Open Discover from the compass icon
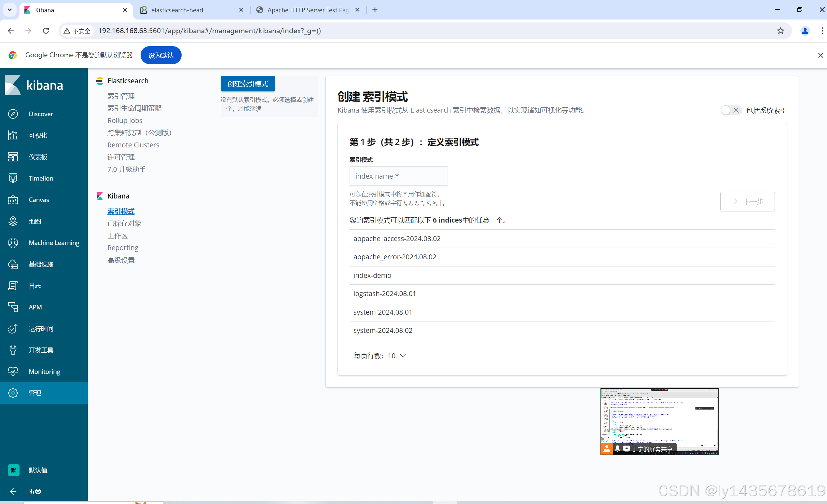The image size is (827, 504). [13, 114]
